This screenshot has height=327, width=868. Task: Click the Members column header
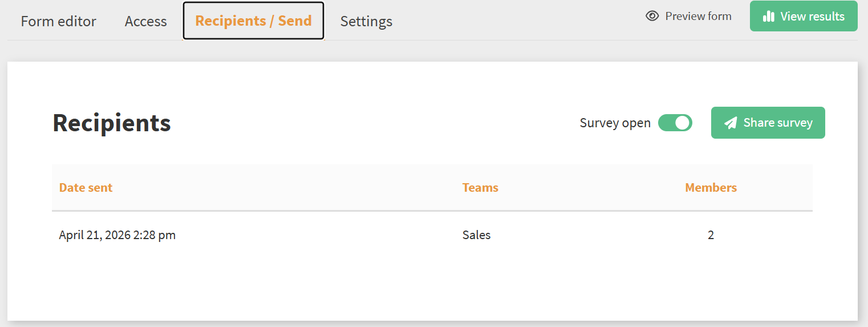[x=711, y=188]
